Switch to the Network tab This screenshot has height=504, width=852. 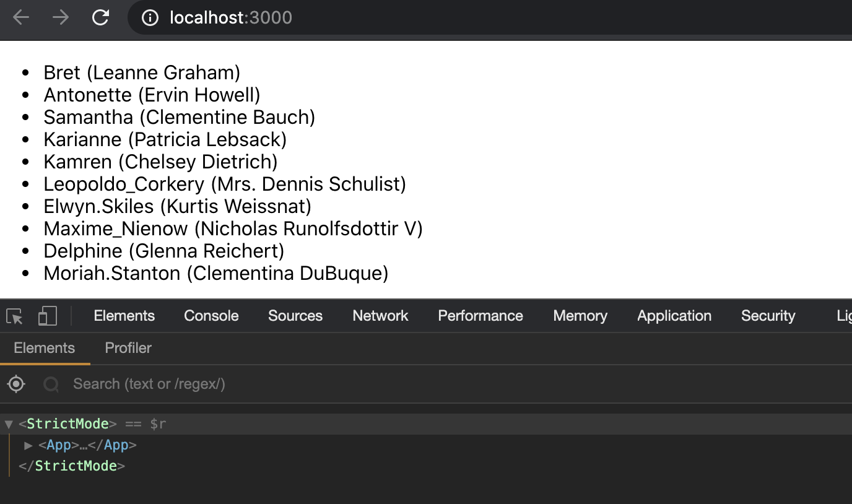[x=380, y=316]
